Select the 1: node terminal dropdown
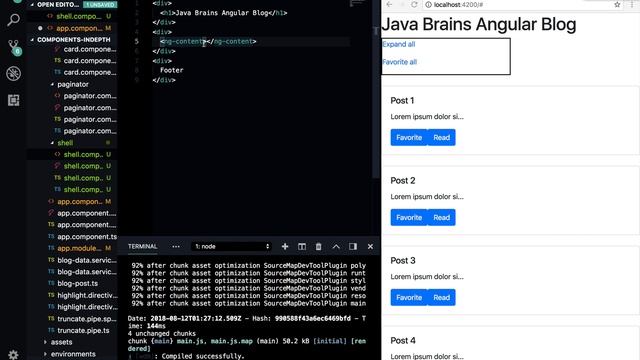This screenshot has width=640, height=360. point(231,247)
